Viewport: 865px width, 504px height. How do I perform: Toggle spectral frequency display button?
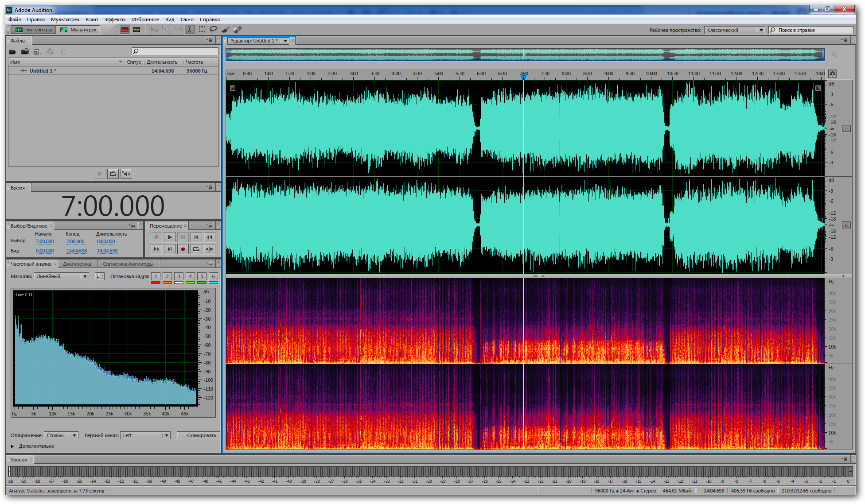pos(125,30)
